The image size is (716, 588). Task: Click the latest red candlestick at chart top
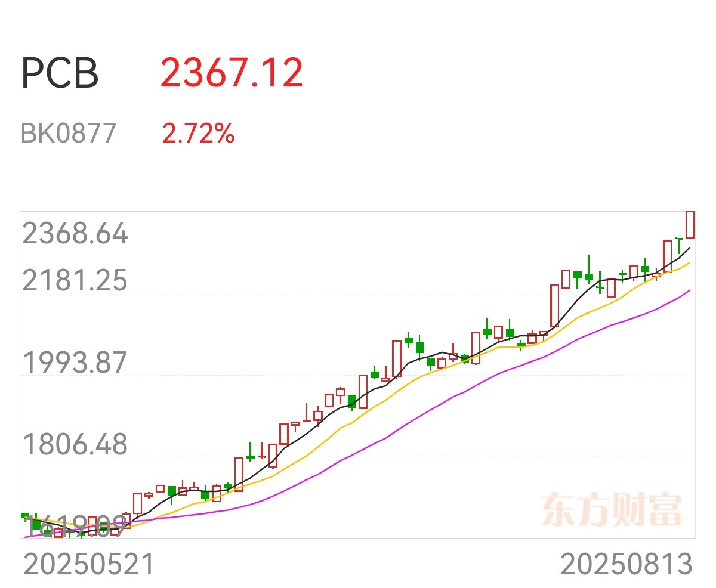tap(690, 224)
